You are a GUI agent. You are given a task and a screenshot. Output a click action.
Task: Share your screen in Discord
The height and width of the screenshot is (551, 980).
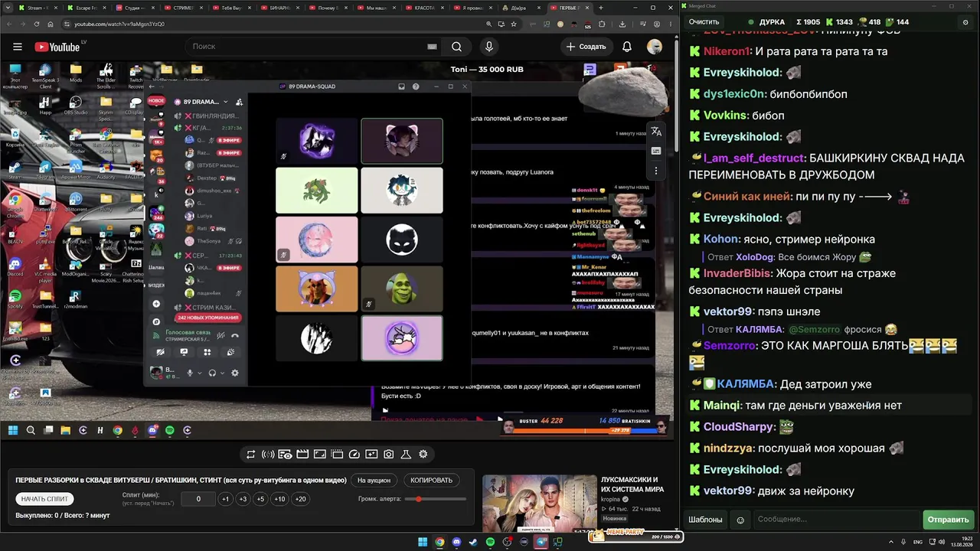click(184, 352)
